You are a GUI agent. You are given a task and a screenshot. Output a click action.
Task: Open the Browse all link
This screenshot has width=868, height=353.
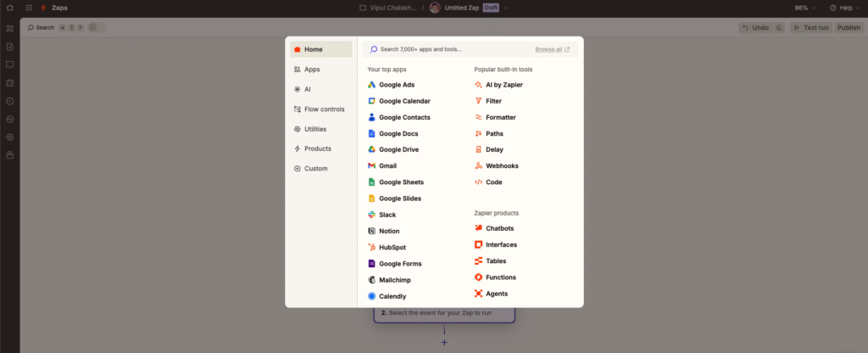[552, 49]
